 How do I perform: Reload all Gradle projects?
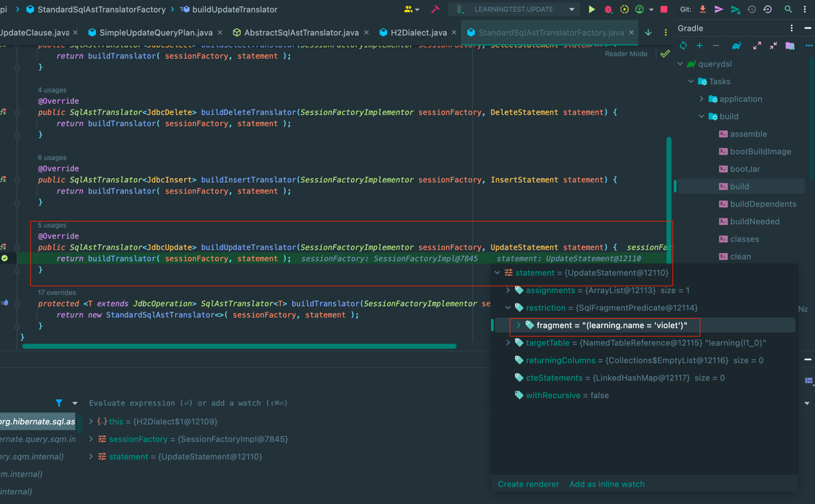click(683, 46)
